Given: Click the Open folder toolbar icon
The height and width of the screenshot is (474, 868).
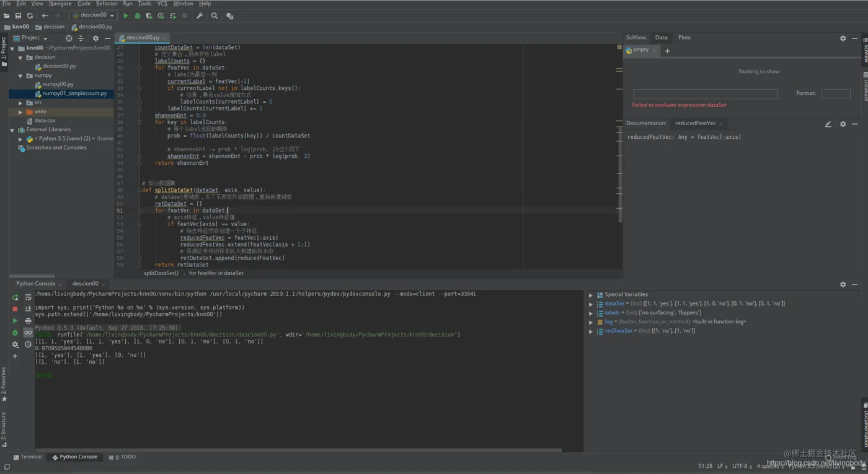Looking at the screenshot, I should tap(6, 15).
